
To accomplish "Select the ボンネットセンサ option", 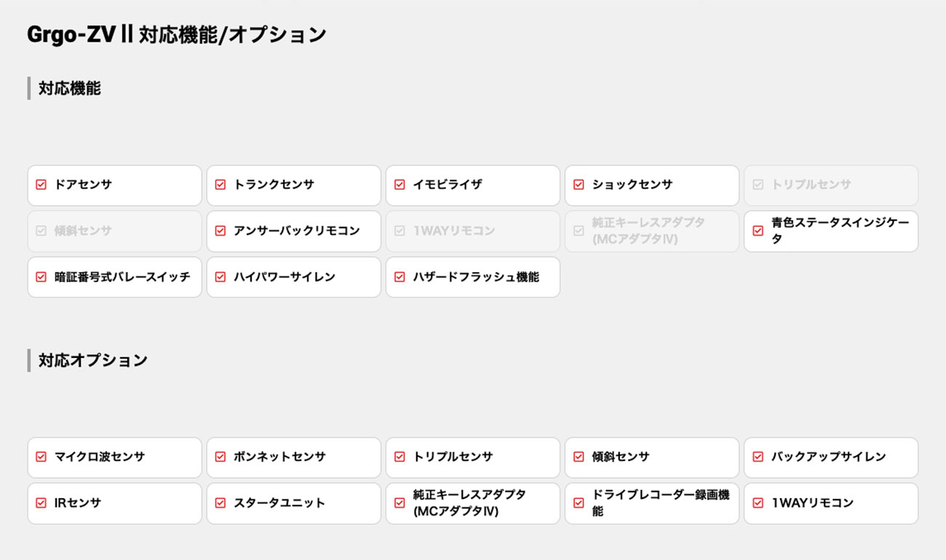I will (x=294, y=457).
